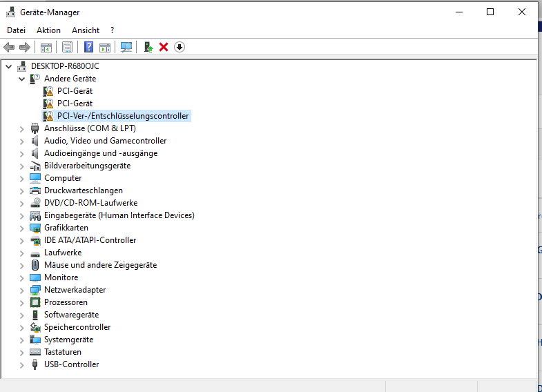The width and height of the screenshot is (542, 392).
Task: Expand the Computer category
Action: (x=22, y=179)
